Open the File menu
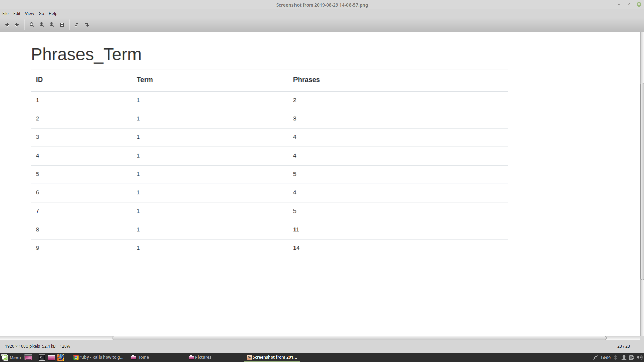Viewport: 644px width, 362px height. [5, 14]
